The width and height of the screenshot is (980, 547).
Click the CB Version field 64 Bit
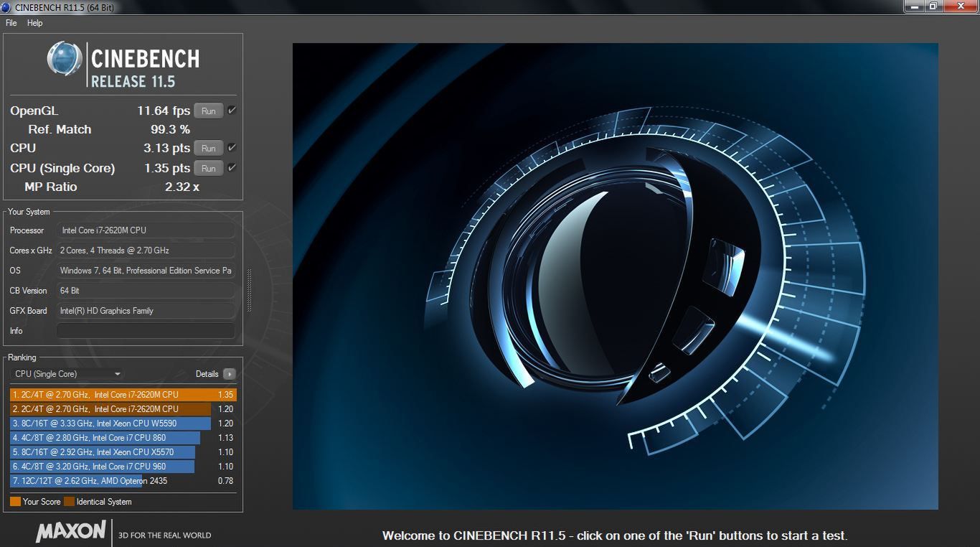[x=146, y=291]
